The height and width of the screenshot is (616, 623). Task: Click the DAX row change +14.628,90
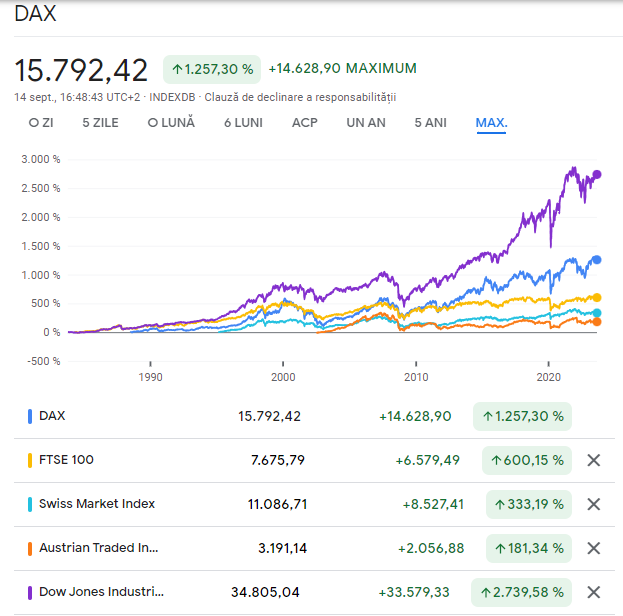click(415, 416)
